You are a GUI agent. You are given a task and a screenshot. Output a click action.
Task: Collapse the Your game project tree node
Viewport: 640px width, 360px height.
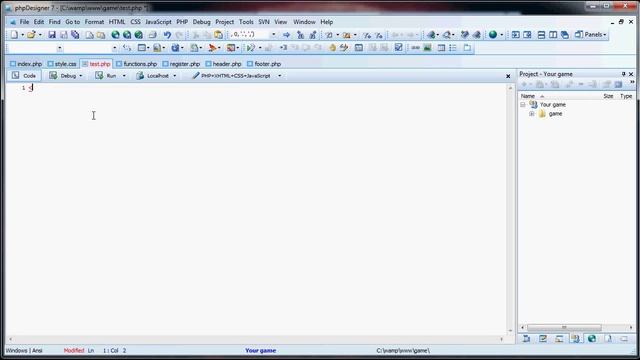click(x=523, y=105)
